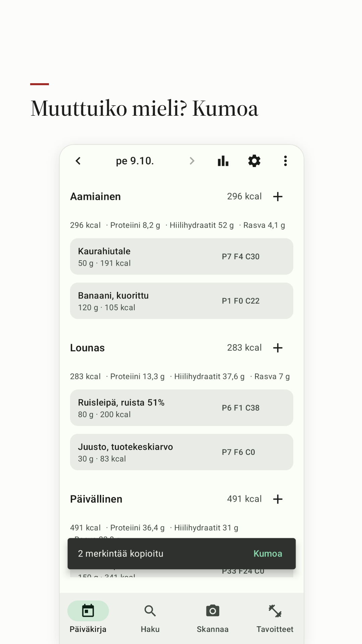The image size is (362, 644).
Task: Open the Ruisleipä, ruista 51% entry
Action: [x=182, y=408]
